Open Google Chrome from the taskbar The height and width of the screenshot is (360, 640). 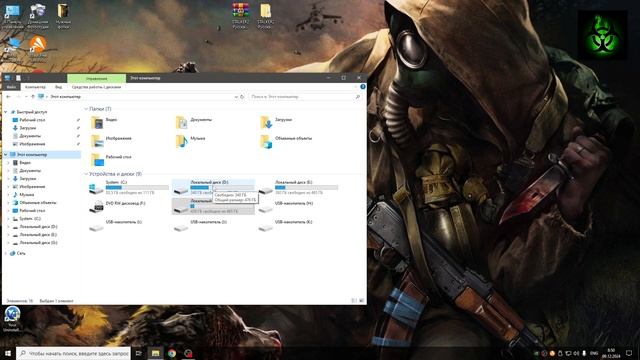(x=172, y=353)
